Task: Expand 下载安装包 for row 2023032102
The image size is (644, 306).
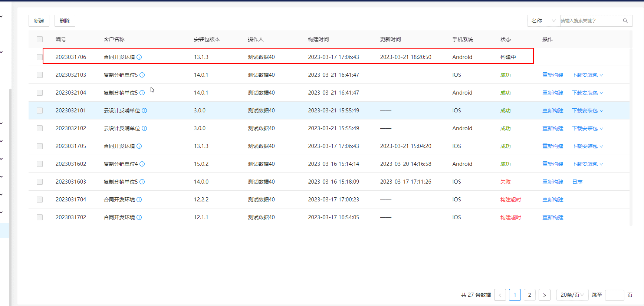Action: [587, 128]
